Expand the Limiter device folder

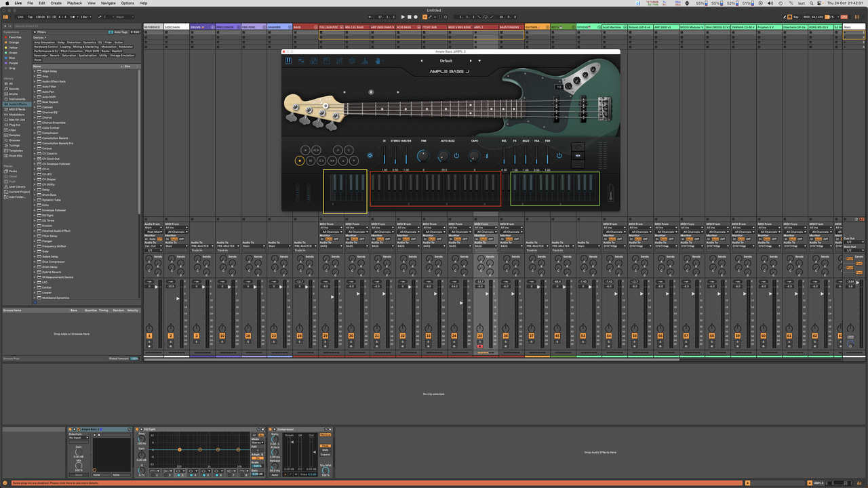(x=35, y=287)
